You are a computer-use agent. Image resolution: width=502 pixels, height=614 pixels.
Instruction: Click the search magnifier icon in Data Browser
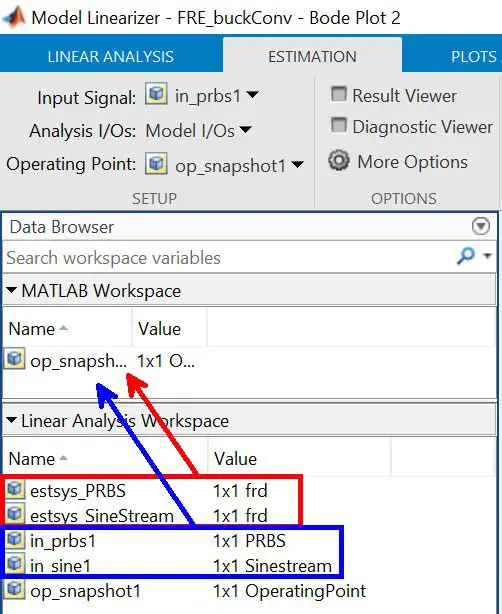click(x=466, y=256)
